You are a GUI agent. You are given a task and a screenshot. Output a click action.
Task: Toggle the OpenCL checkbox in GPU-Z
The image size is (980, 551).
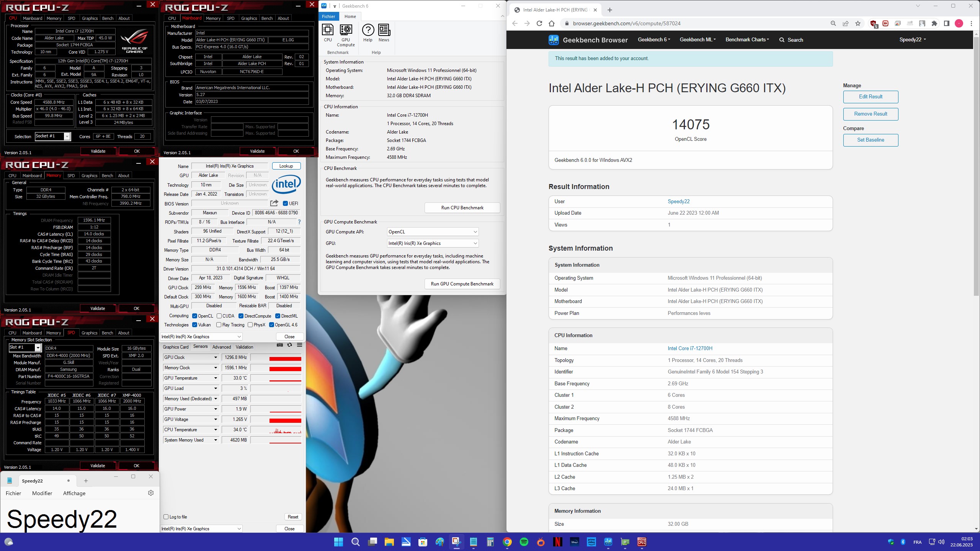194,316
